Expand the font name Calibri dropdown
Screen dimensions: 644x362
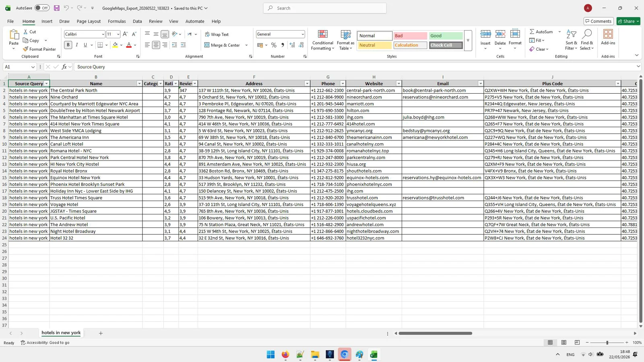click(x=103, y=34)
